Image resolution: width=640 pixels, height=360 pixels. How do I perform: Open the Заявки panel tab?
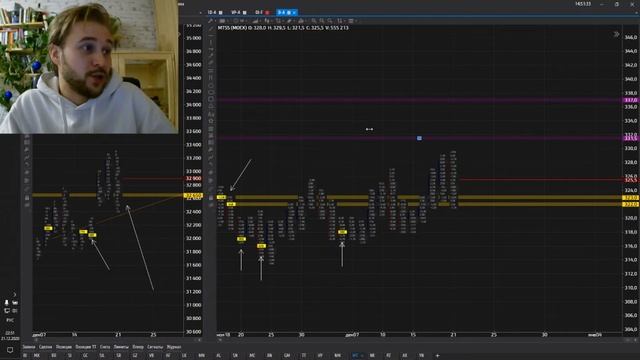(29, 347)
